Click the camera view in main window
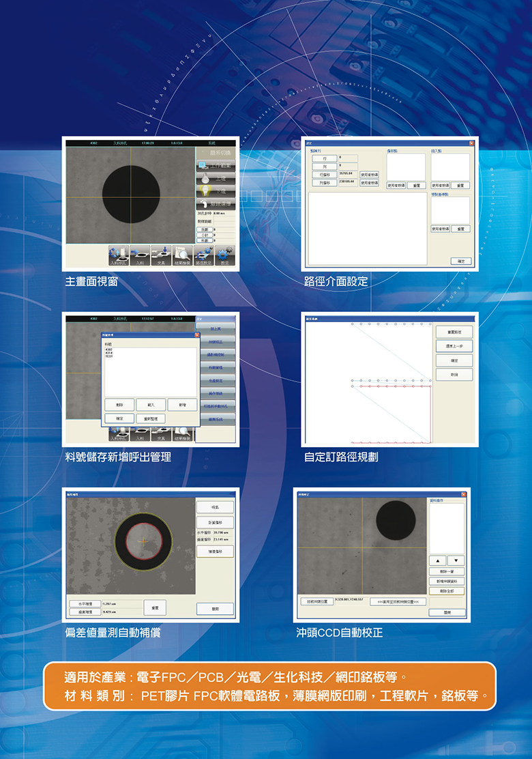The image size is (532, 759). [x=130, y=195]
